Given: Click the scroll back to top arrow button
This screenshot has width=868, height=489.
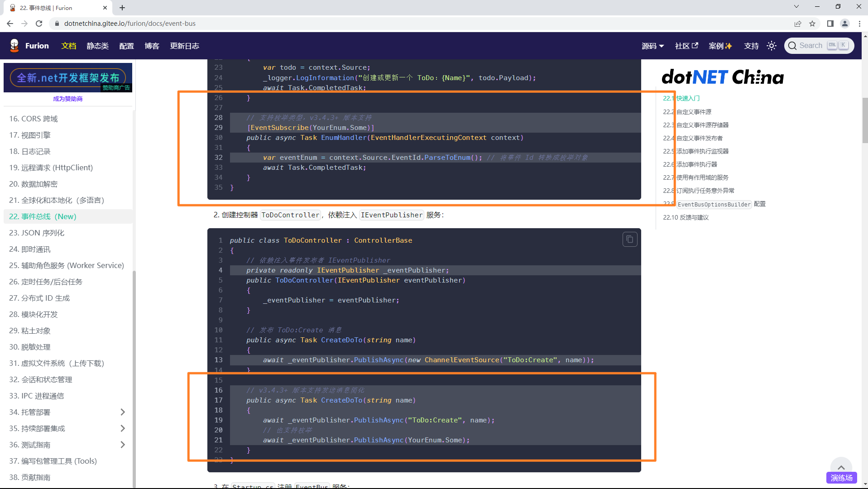Looking at the screenshot, I should [841, 467].
